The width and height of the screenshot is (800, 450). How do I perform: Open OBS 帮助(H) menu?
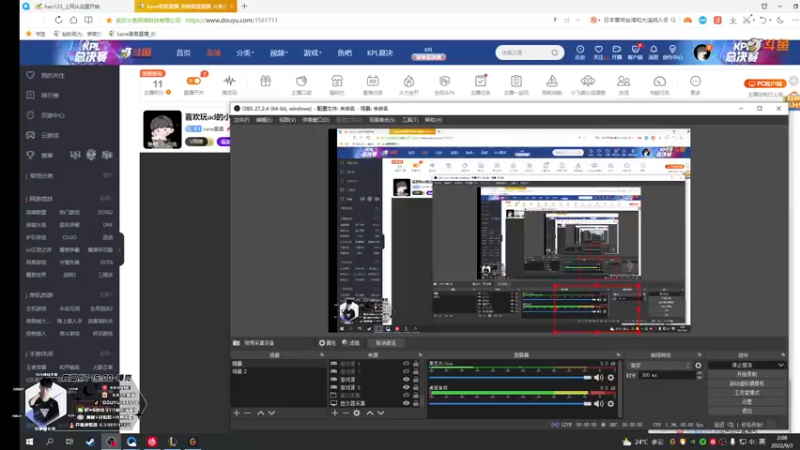(433, 120)
